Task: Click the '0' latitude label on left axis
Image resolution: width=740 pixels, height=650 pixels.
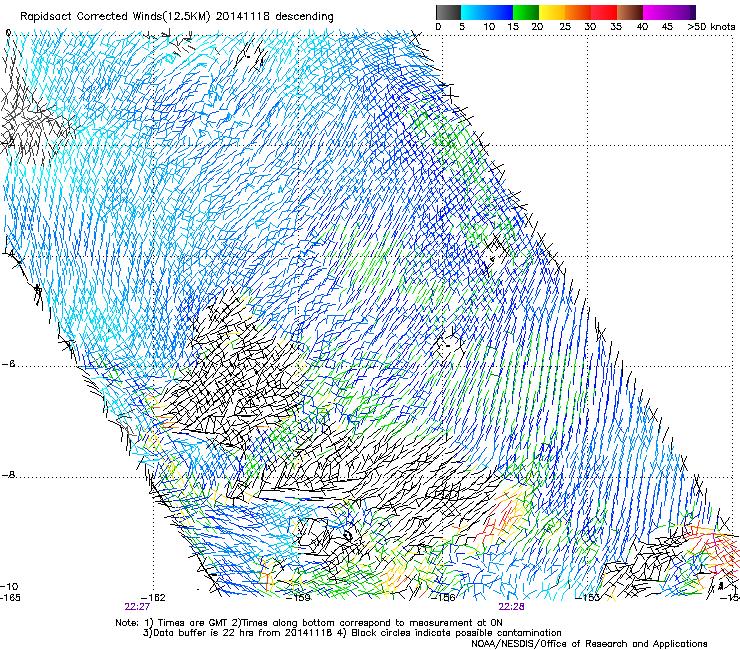Action: coord(8,33)
